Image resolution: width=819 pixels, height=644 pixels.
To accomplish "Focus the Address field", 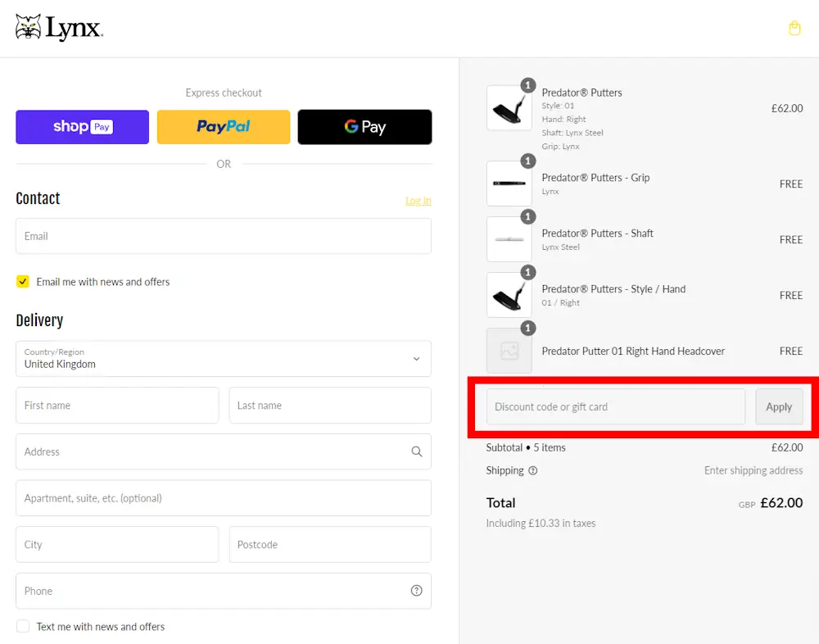I will [x=224, y=451].
